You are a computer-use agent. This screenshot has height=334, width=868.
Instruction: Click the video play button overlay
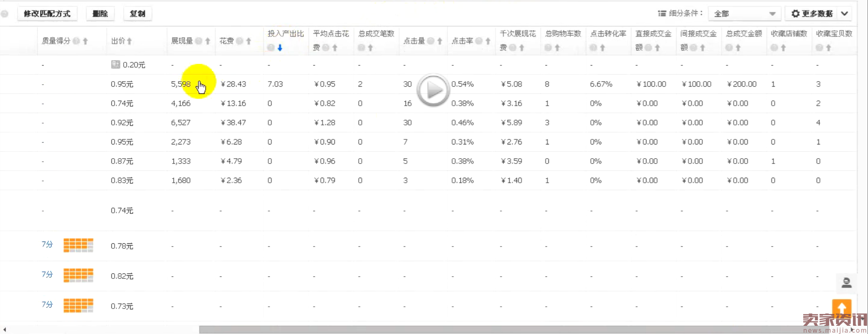(x=433, y=90)
